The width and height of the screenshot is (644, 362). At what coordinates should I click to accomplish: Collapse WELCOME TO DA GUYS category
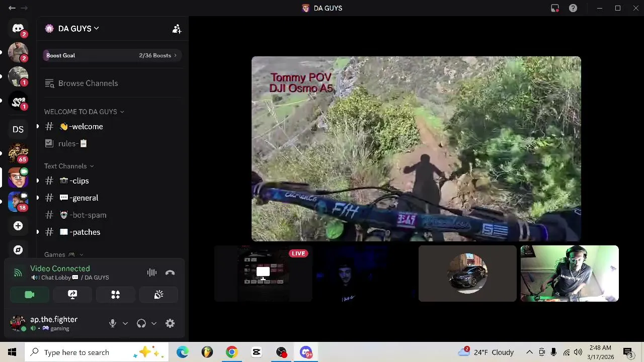tap(84, 112)
